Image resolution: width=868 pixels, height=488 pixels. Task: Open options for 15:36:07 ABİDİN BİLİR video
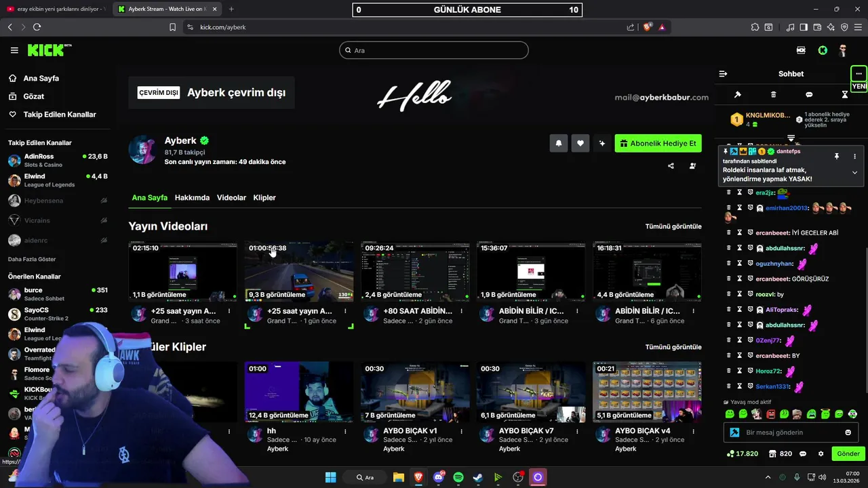[577, 311]
